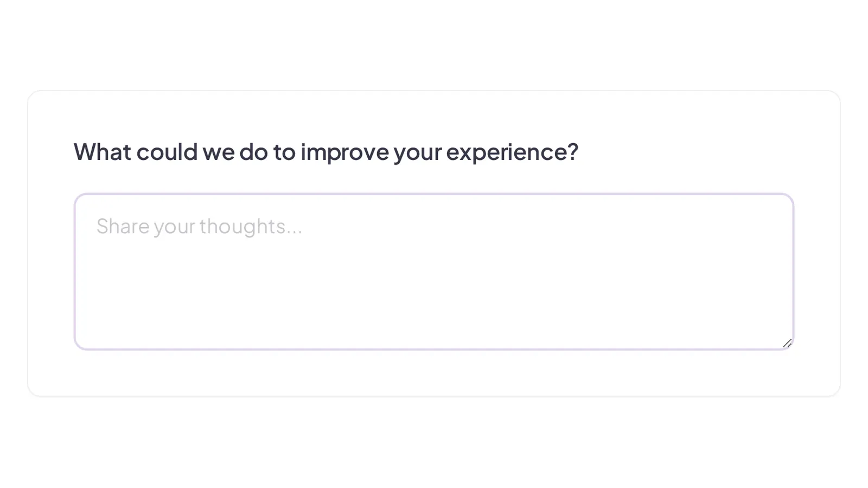Click the word 'improve' in the question
This screenshot has height=488, width=868.
(344, 152)
